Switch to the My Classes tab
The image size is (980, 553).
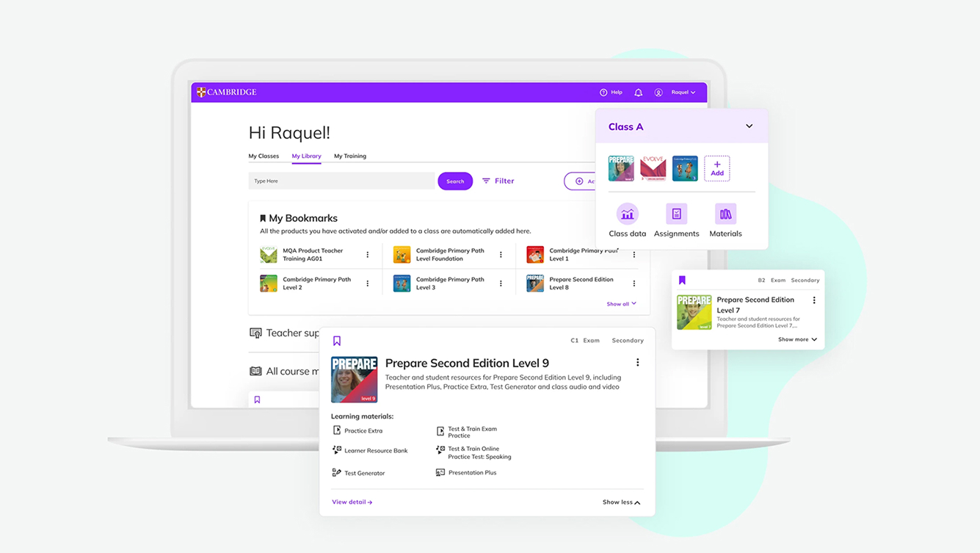click(x=264, y=156)
